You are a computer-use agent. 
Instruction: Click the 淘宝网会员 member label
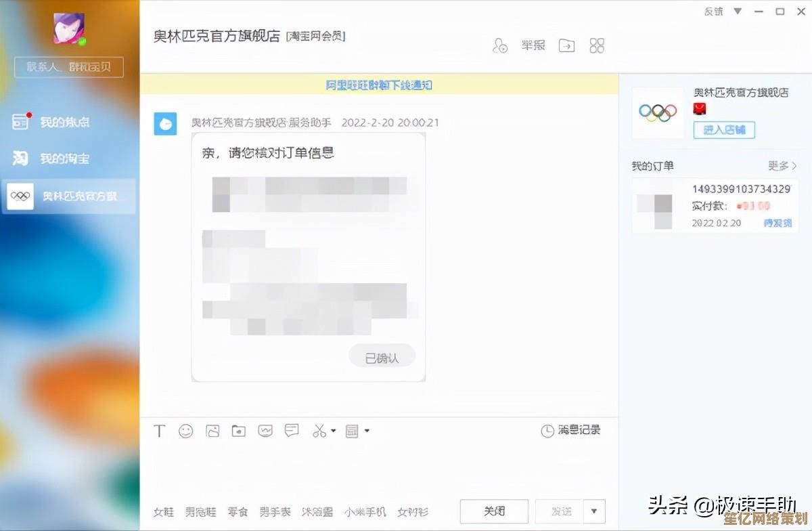point(316,36)
